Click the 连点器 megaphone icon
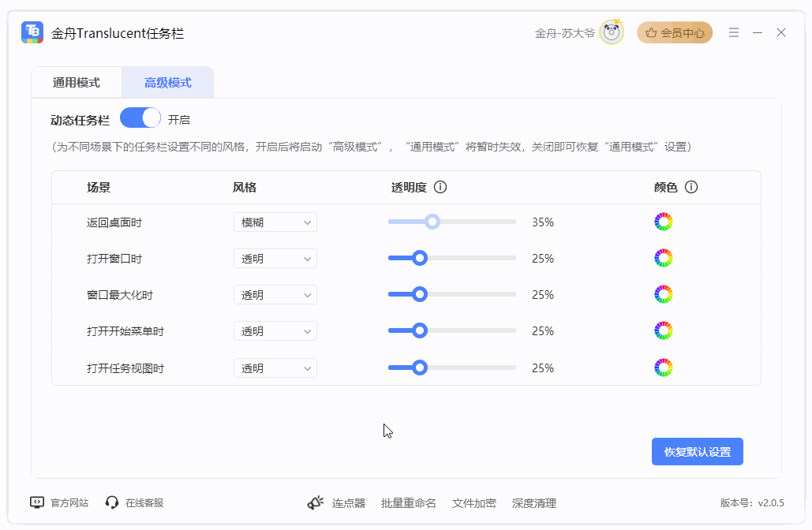 pyautogui.click(x=316, y=502)
